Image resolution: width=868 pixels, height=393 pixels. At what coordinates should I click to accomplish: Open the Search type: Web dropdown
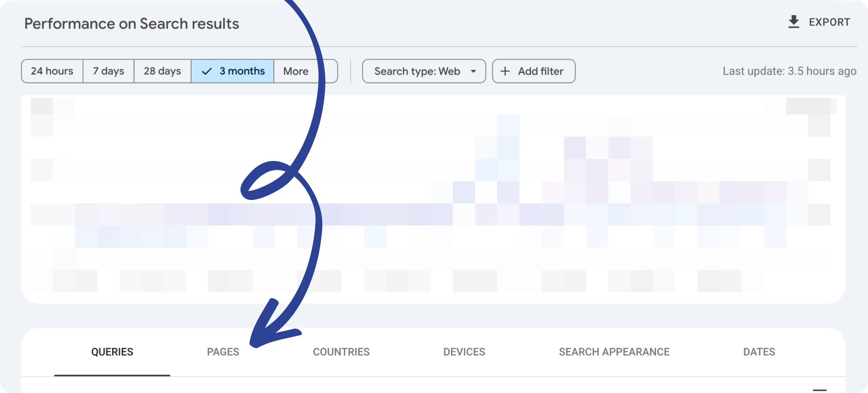417,71
